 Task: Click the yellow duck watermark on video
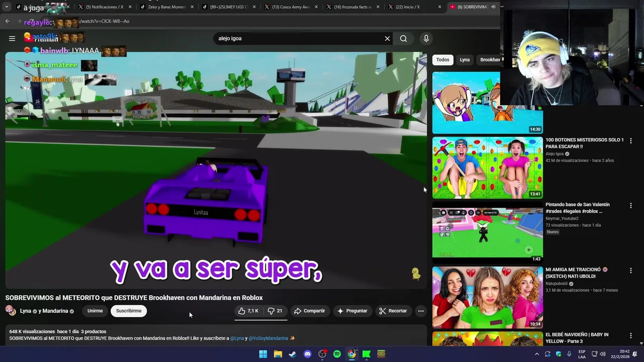tap(416, 274)
